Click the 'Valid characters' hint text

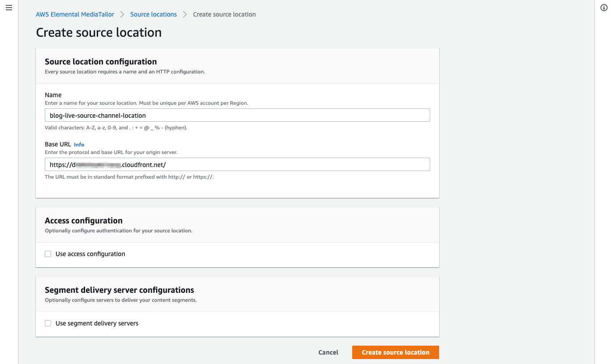tap(116, 128)
